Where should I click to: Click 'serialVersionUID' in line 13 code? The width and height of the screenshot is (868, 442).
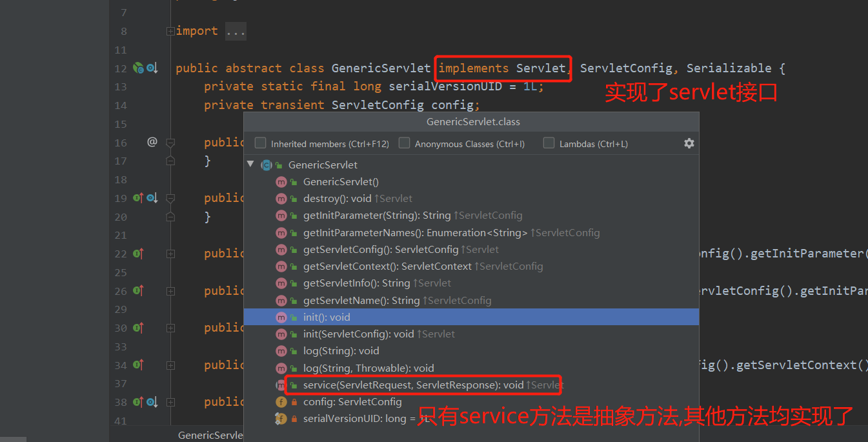click(x=446, y=86)
